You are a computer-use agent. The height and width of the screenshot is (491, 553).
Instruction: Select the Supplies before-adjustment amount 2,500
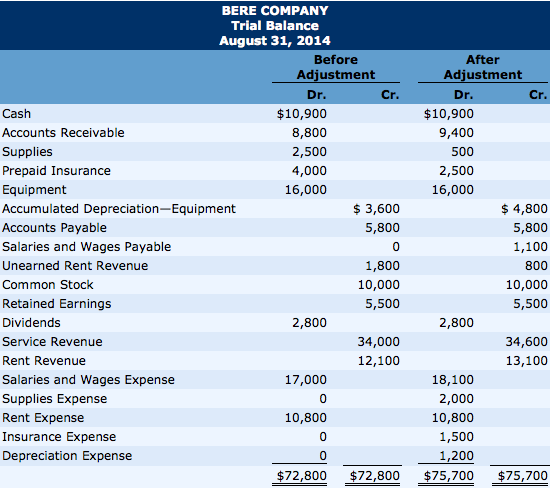(x=309, y=152)
